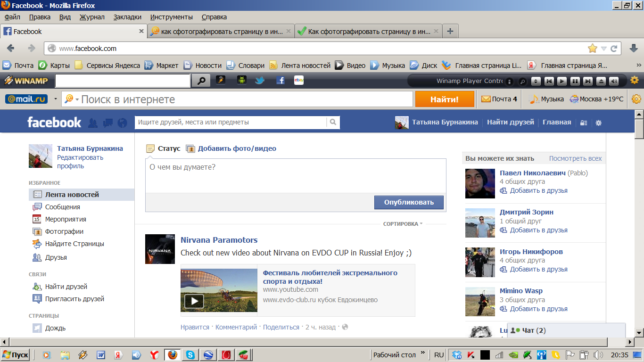Viewport: 644px width, 362px height.
Task: Click the Facebook search magnifier button
Action: pos(333,122)
